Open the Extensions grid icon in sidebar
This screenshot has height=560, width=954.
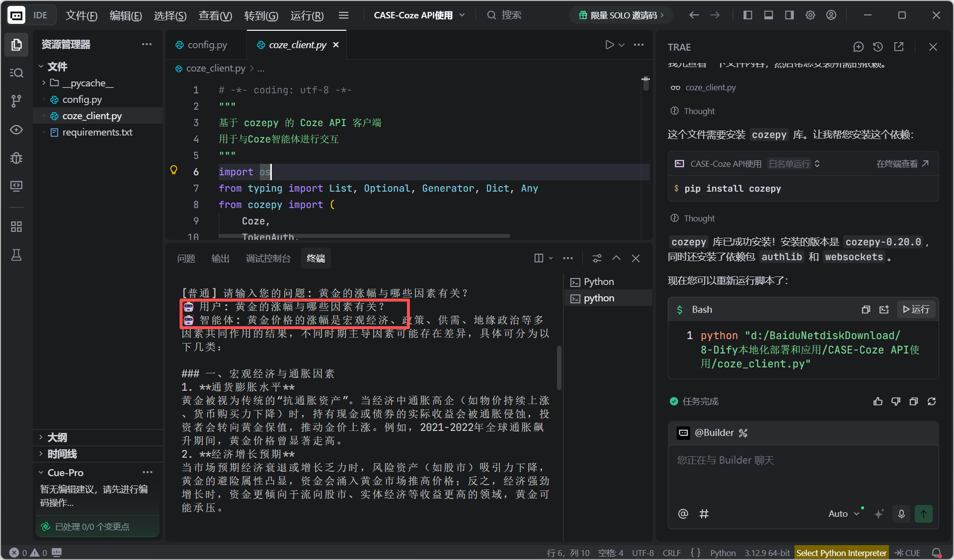coord(16,227)
